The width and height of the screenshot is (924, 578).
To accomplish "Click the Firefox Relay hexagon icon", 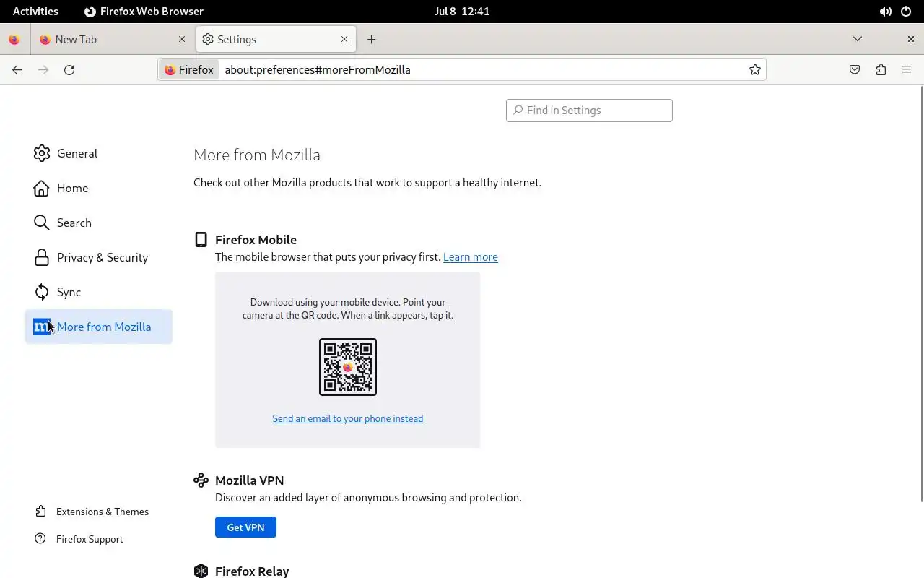I will [x=201, y=571].
